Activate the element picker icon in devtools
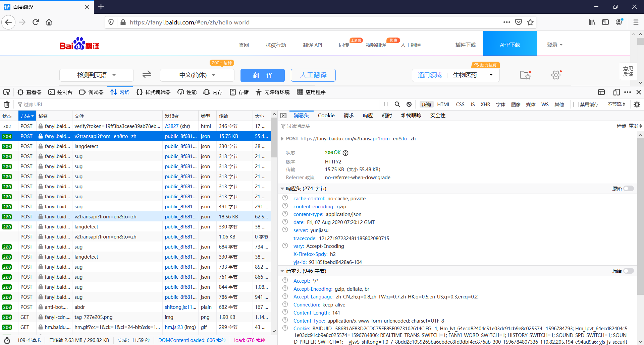 [7, 92]
